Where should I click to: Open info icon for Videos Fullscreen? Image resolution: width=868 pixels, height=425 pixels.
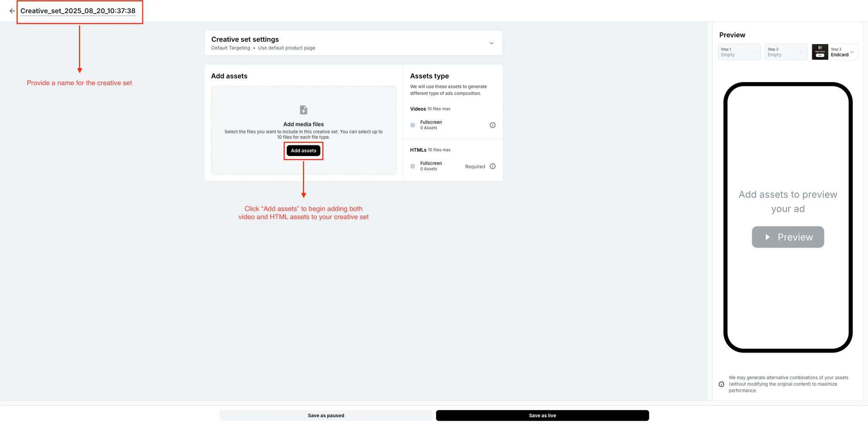pyautogui.click(x=492, y=125)
